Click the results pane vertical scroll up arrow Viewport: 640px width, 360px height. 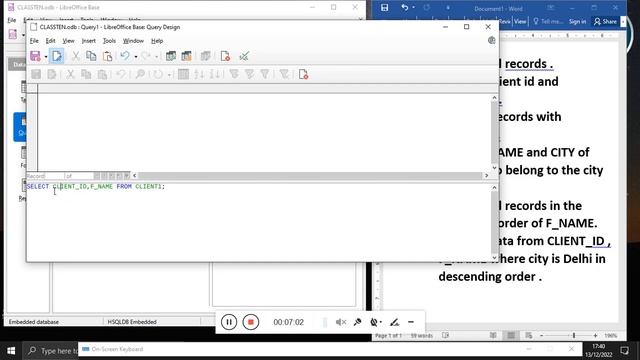(494, 98)
